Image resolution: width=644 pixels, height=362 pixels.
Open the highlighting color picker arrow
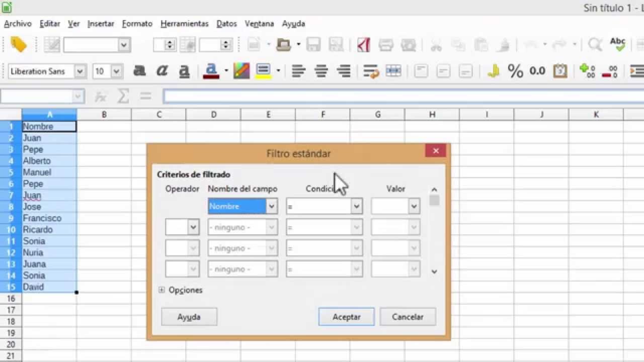pos(279,71)
